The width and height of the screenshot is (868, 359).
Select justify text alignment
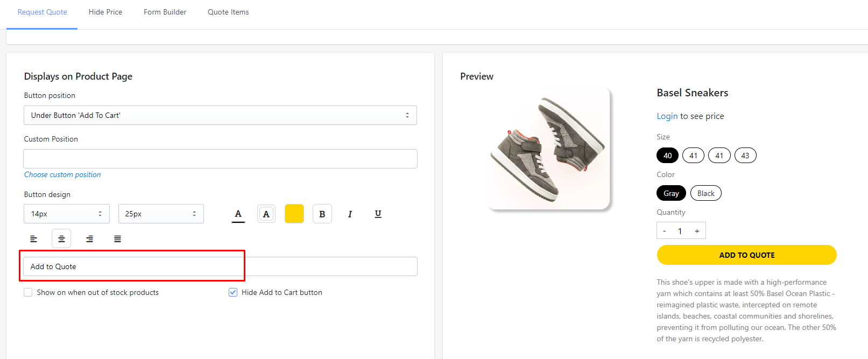coord(117,238)
